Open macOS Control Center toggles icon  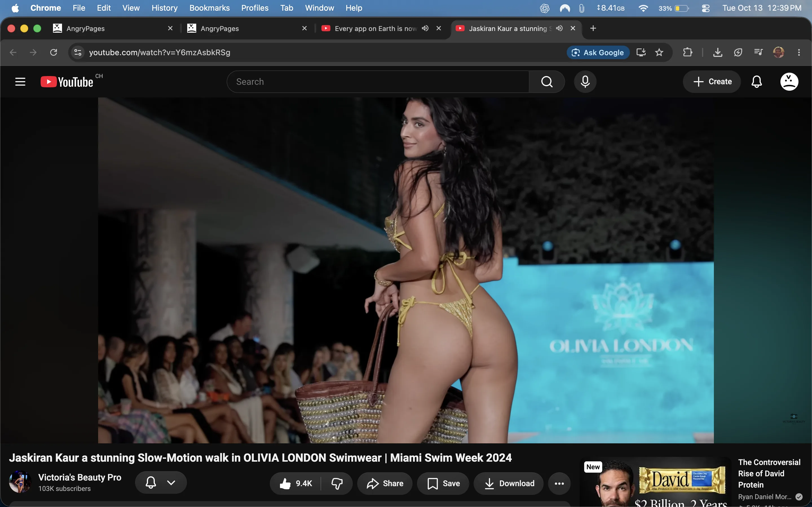tap(706, 8)
